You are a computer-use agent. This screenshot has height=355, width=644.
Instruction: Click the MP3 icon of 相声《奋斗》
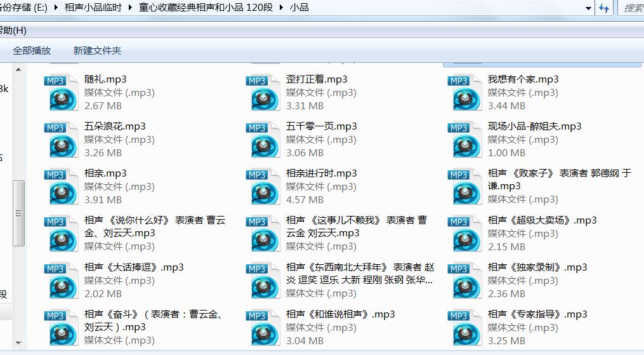(x=61, y=327)
